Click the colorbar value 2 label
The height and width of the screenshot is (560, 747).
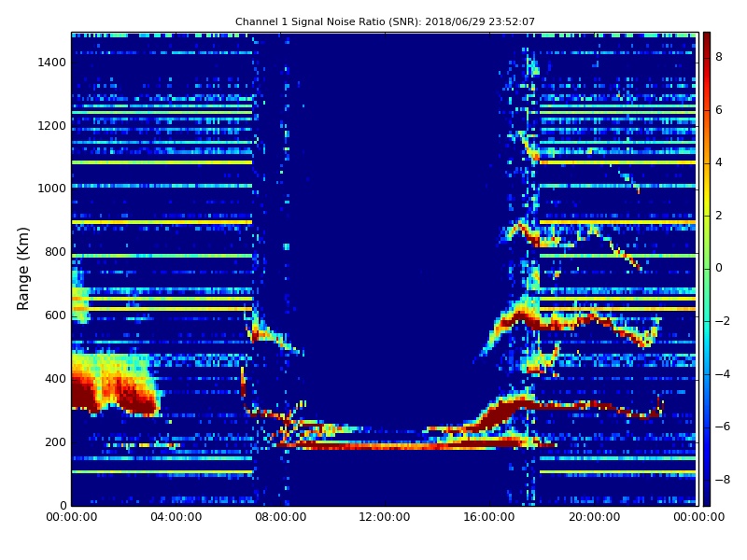[x=719, y=216]
